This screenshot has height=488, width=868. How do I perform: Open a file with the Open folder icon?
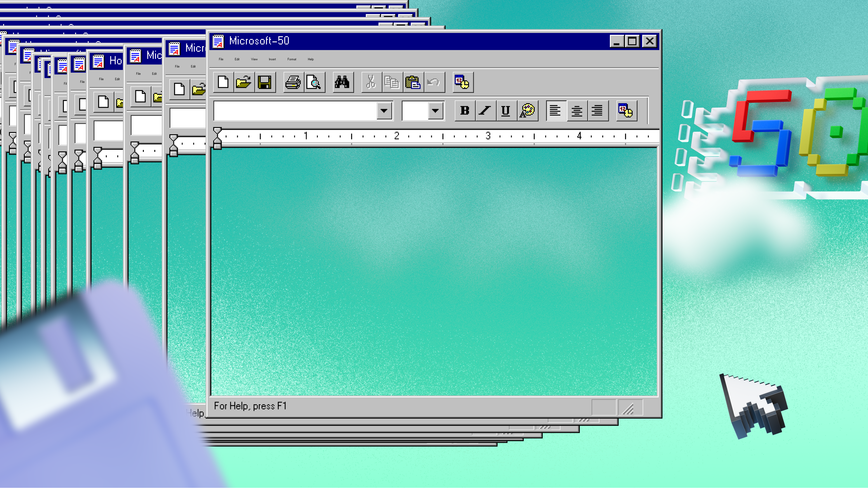pyautogui.click(x=244, y=82)
